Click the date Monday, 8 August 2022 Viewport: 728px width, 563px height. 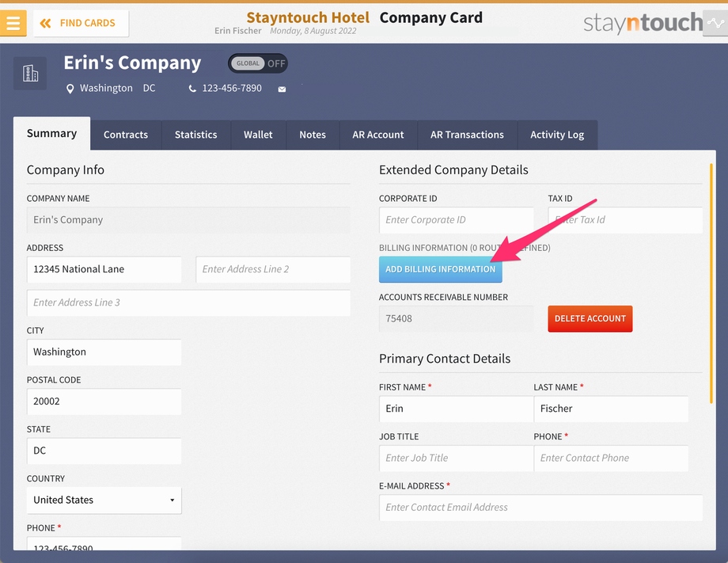(313, 31)
